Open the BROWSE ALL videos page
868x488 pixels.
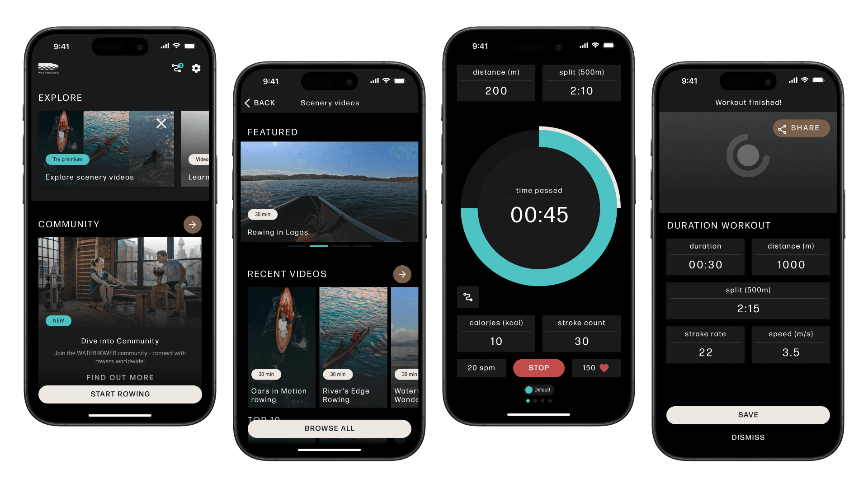[x=329, y=428]
